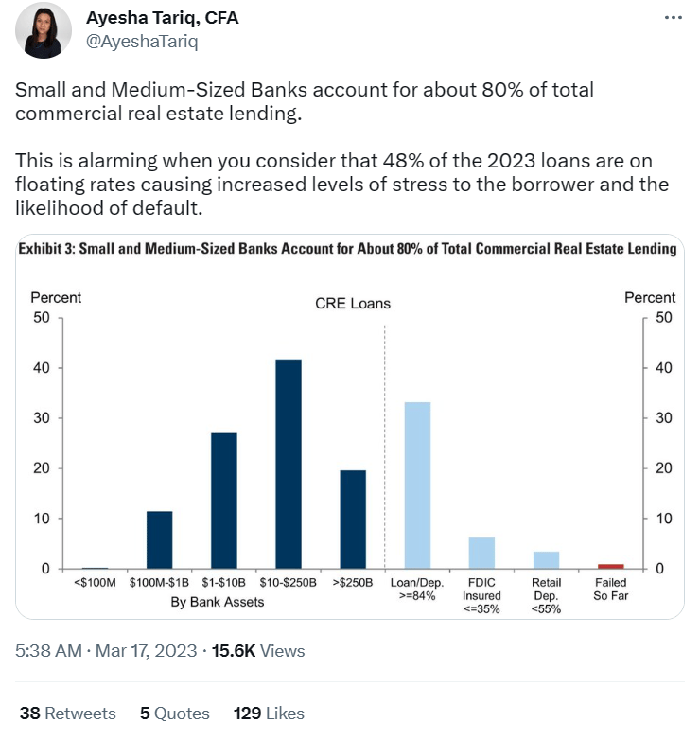
Task: Click the @AyeshaTariq handle
Action: point(142,42)
